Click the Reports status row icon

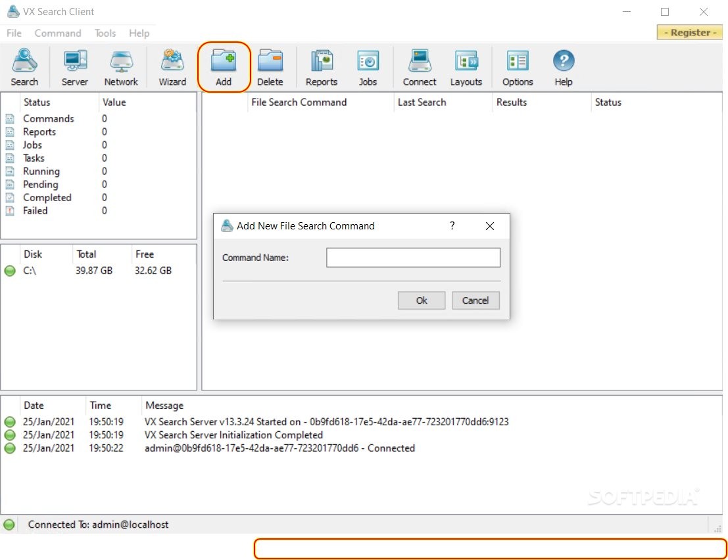pyautogui.click(x=10, y=131)
